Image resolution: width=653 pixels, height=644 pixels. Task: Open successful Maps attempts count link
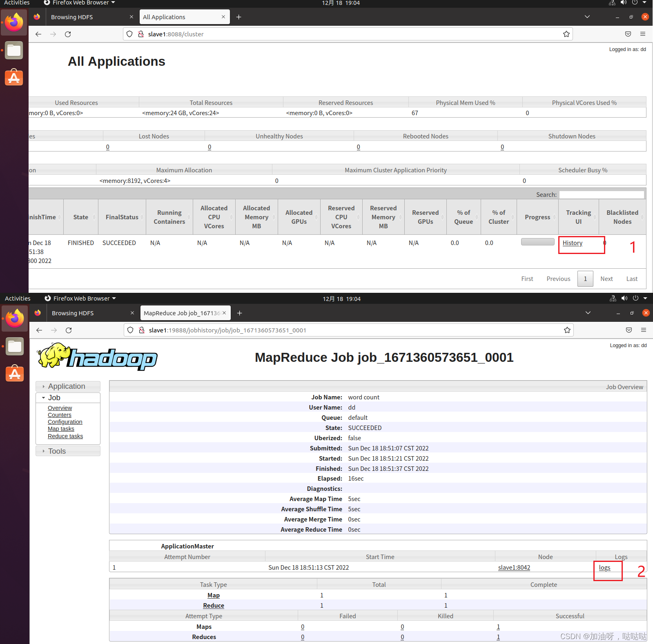coord(498,627)
